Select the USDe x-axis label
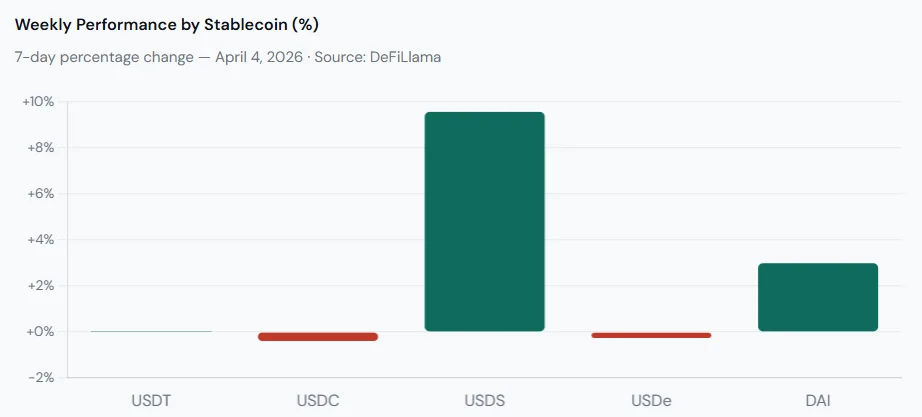 (x=651, y=400)
